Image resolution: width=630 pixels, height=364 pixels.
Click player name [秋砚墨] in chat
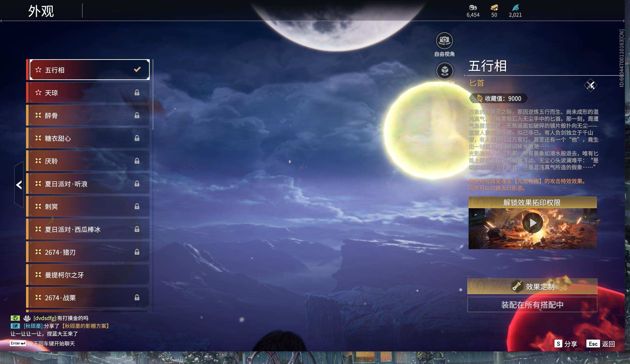[x=33, y=326]
